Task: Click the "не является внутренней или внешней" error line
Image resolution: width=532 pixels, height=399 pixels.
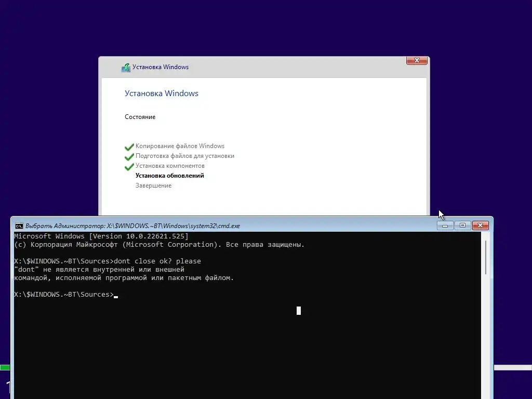Action: (x=99, y=270)
